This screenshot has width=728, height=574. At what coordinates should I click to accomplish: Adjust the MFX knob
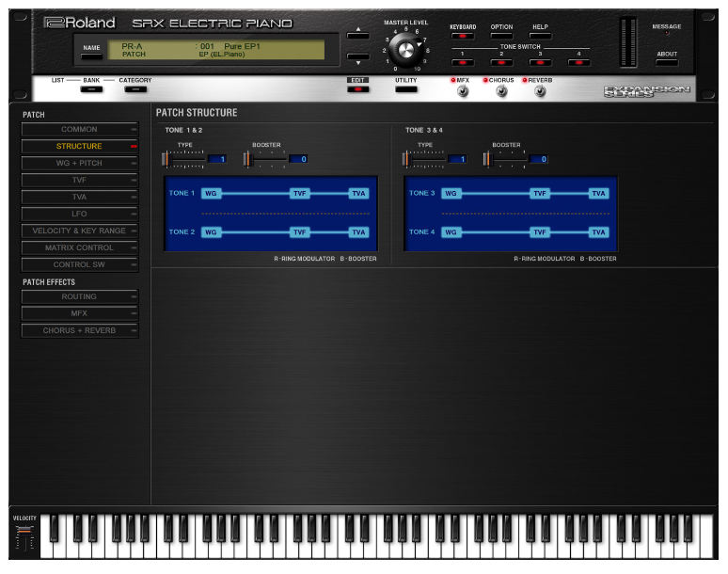coord(463,91)
